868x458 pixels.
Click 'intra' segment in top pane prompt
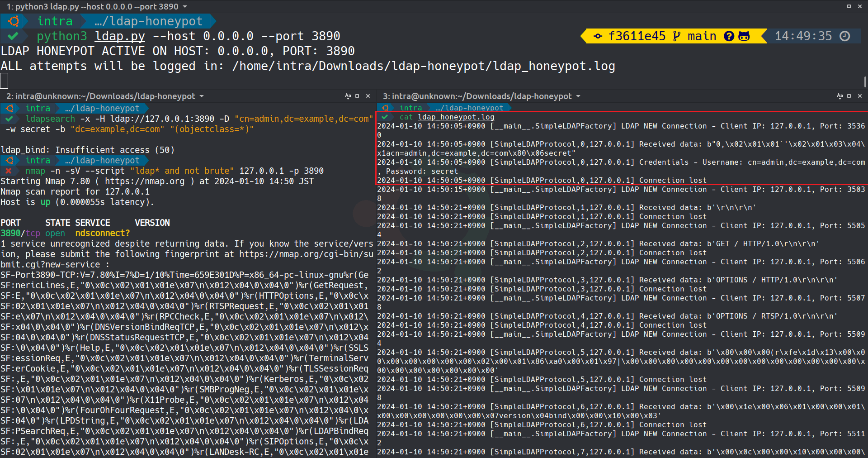pos(55,21)
